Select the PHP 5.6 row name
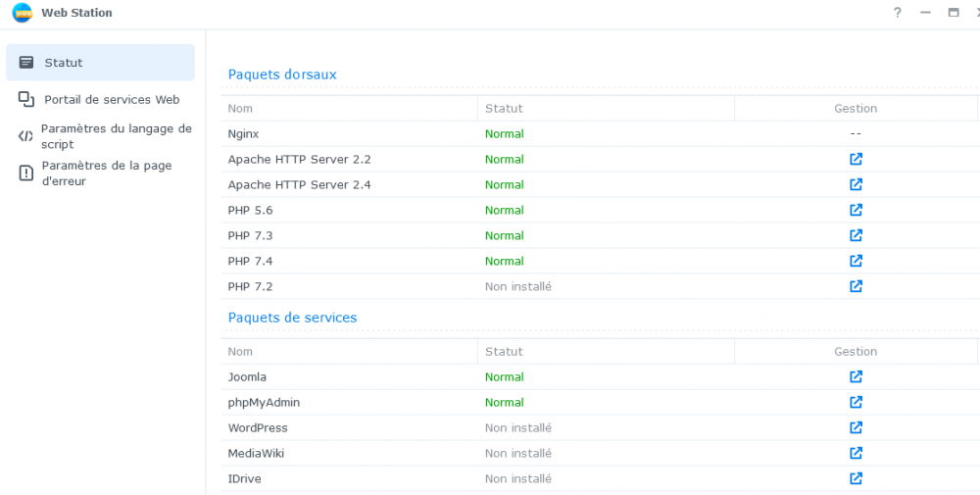 click(251, 211)
